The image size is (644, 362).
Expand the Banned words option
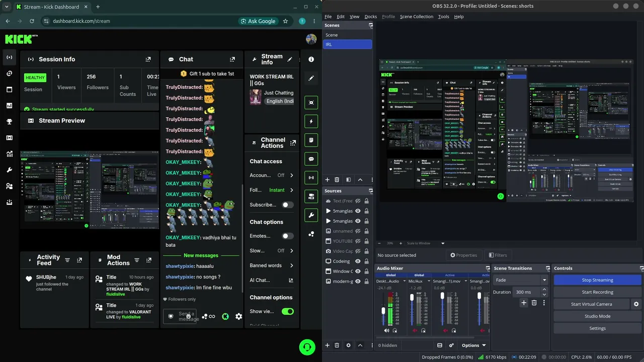(291, 265)
